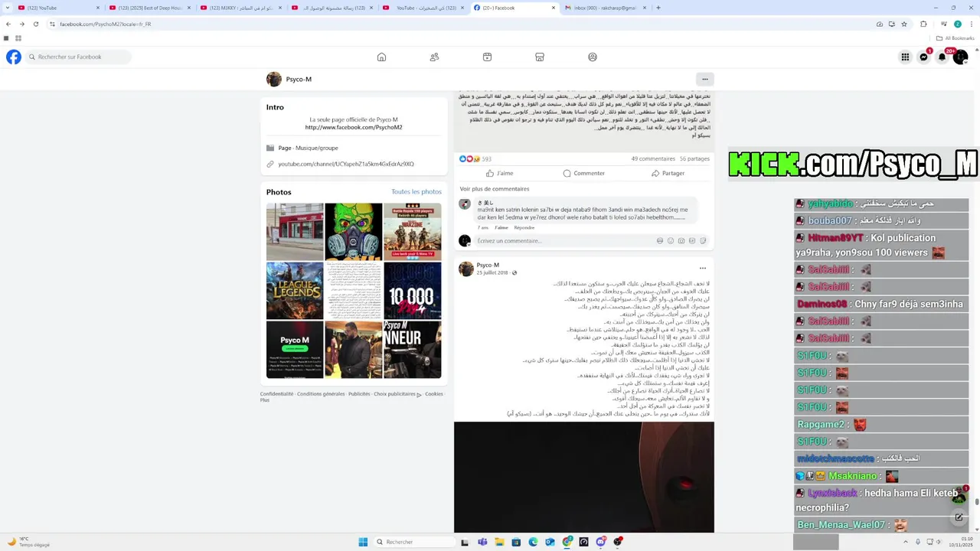Open File Explorer from taskbar
This screenshot has height=551, width=980.
tap(499, 542)
